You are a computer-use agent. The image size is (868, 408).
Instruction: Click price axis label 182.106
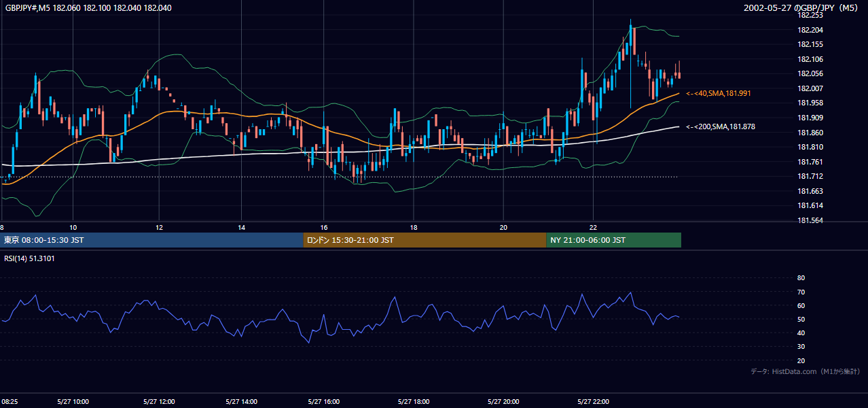pyautogui.click(x=810, y=59)
